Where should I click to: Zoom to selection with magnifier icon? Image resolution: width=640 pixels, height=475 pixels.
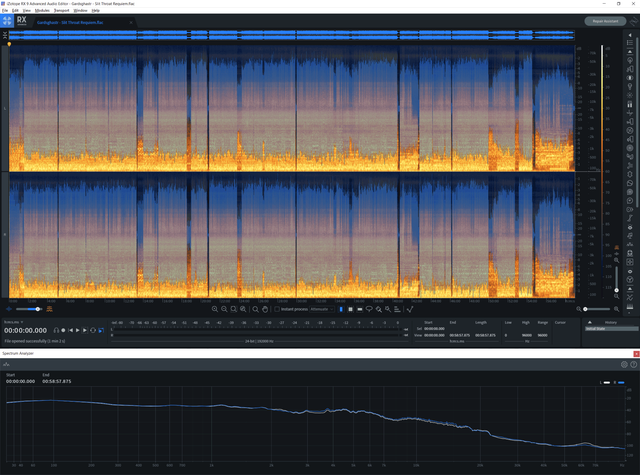(x=233, y=309)
